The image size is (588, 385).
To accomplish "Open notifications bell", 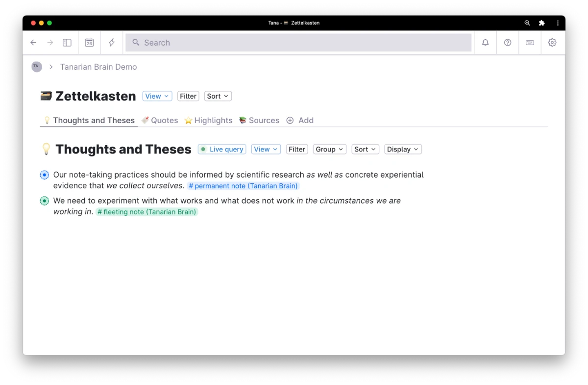I will 485,43.
